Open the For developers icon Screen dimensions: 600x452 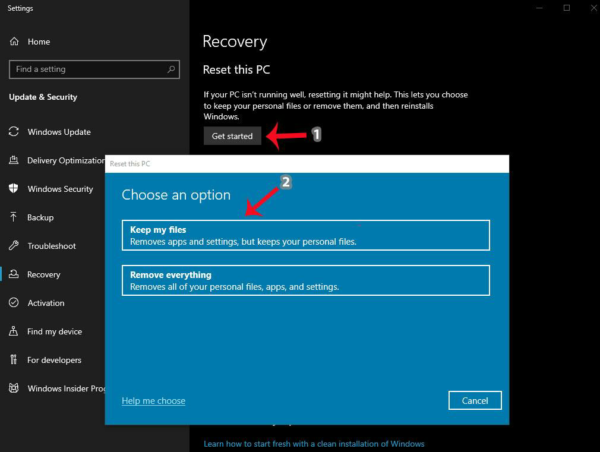coord(15,360)
